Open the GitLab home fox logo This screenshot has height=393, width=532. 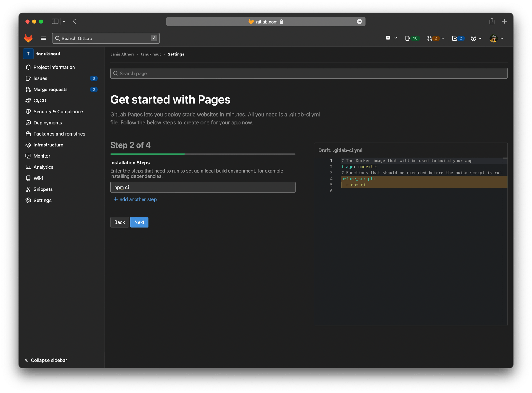28,38
